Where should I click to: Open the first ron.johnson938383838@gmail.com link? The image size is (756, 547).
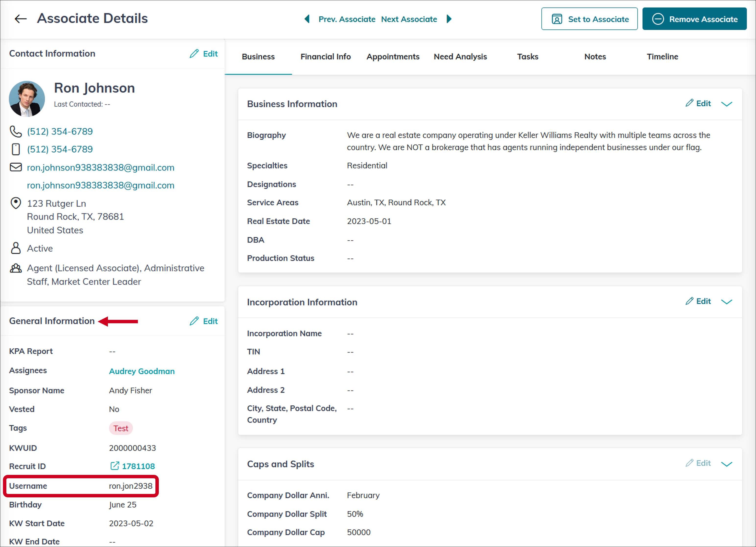pos(100,167)
